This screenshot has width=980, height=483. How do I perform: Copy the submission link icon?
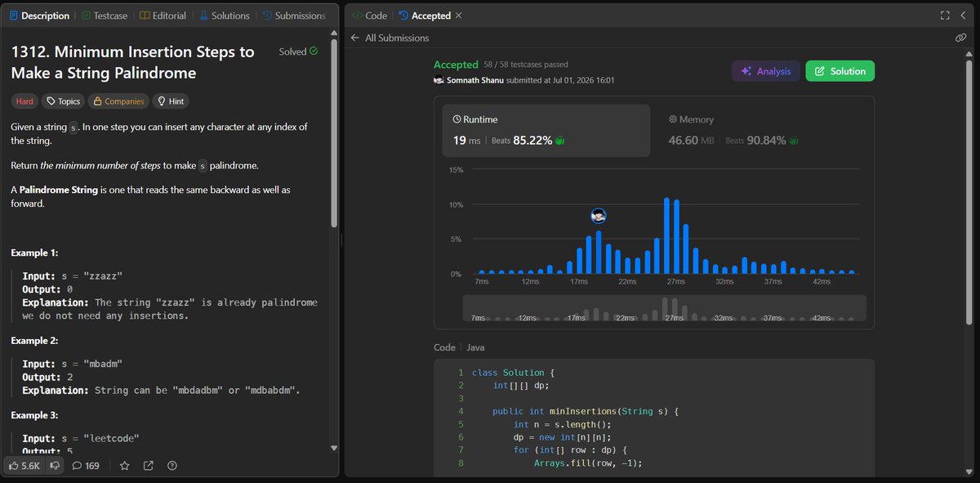click(x=961, y=38)
